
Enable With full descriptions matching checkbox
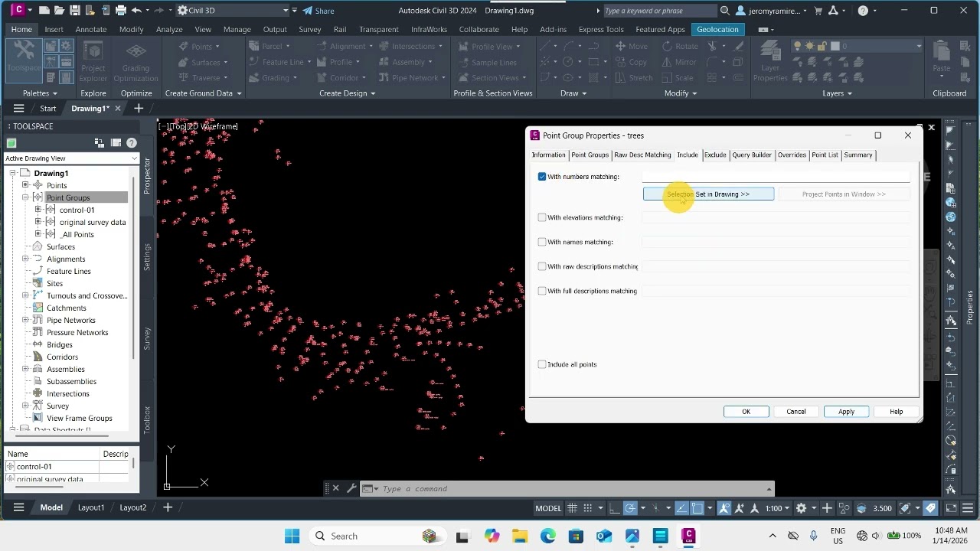[542, 291]
